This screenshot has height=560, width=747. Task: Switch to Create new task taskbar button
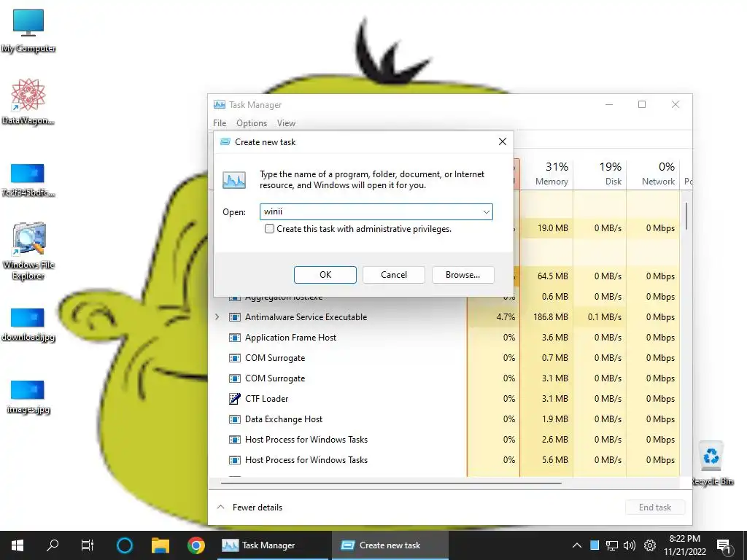[x=390, y=545]
